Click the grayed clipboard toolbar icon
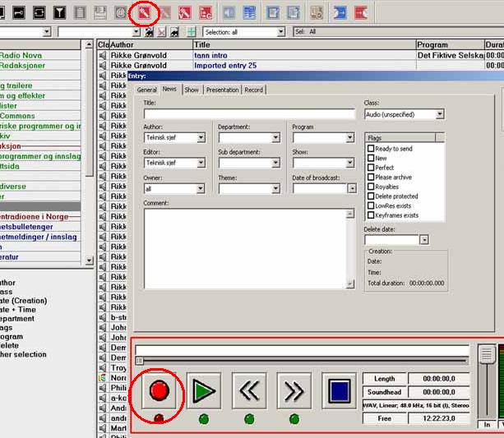 pos(80,12)
